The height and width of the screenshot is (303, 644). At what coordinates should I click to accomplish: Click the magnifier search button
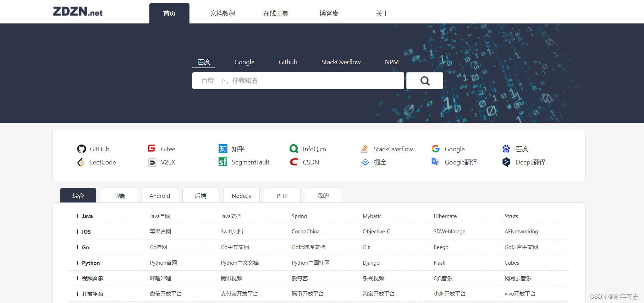pyautogui.click(x=425, y=81)
